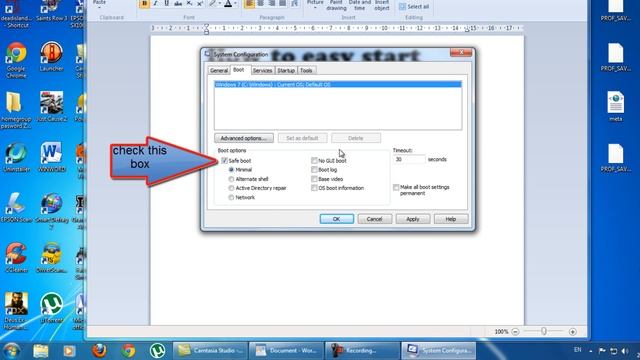Switch to the Boot tab

pos(239,70)
